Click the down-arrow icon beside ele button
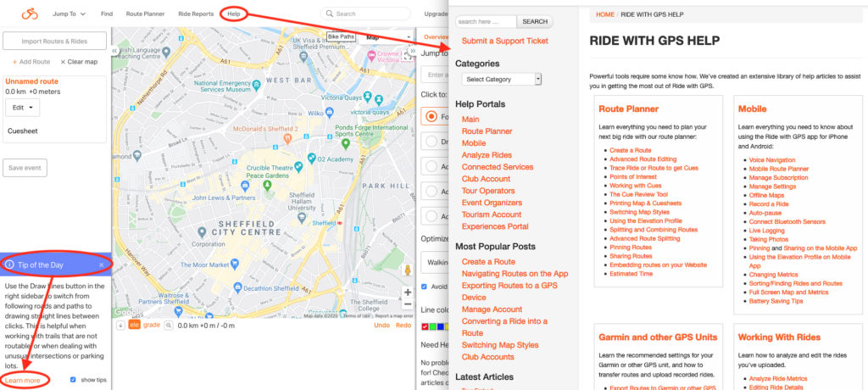The width and height of the screenshot is (868, 390). click(x=120, y=326)
